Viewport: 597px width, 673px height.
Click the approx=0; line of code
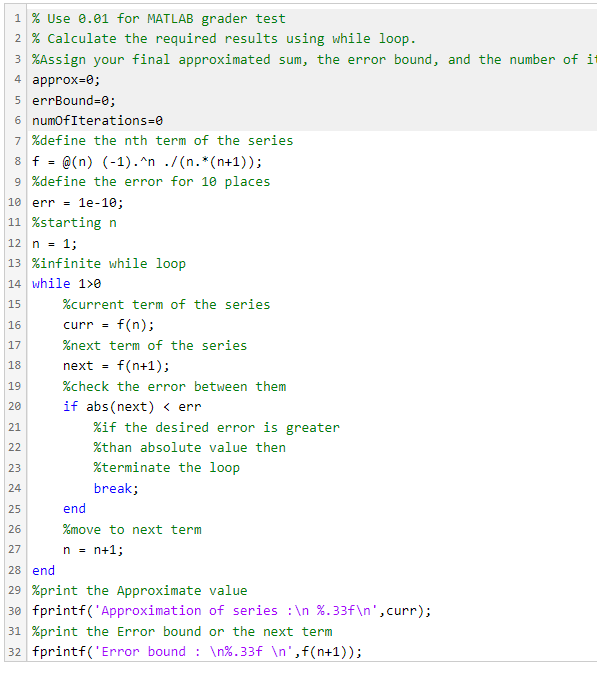point(66,80)
